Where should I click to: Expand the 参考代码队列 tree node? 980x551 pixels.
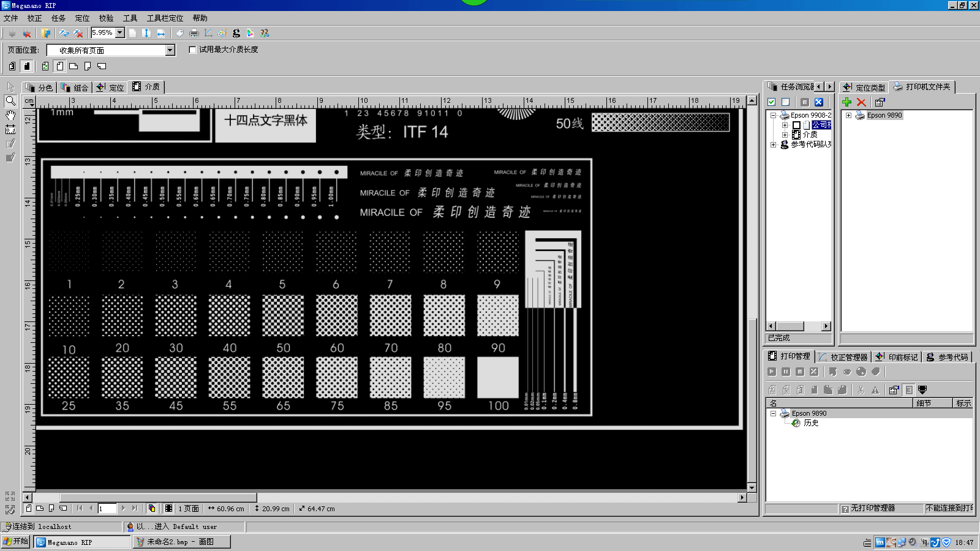[774, 144]
